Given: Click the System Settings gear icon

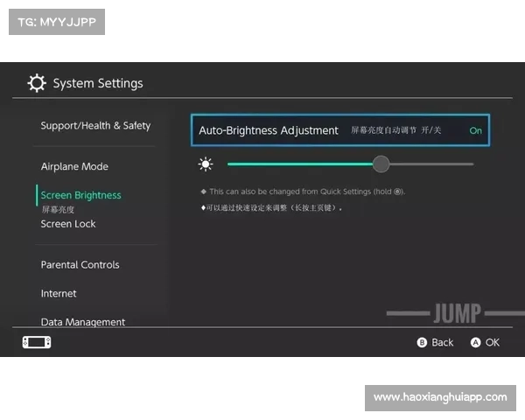Looking at the screenshot, I should click(x=37, y=83).
